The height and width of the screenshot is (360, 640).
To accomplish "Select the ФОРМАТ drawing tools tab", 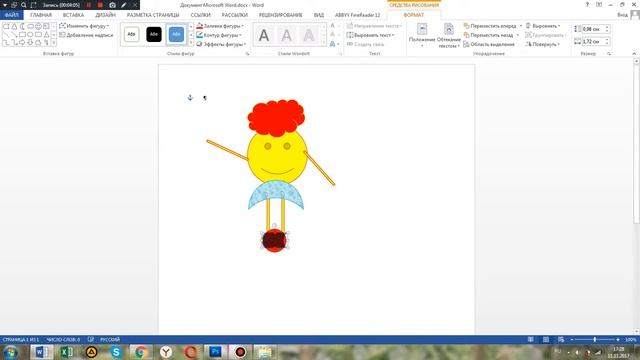I will tap(413, 15).
